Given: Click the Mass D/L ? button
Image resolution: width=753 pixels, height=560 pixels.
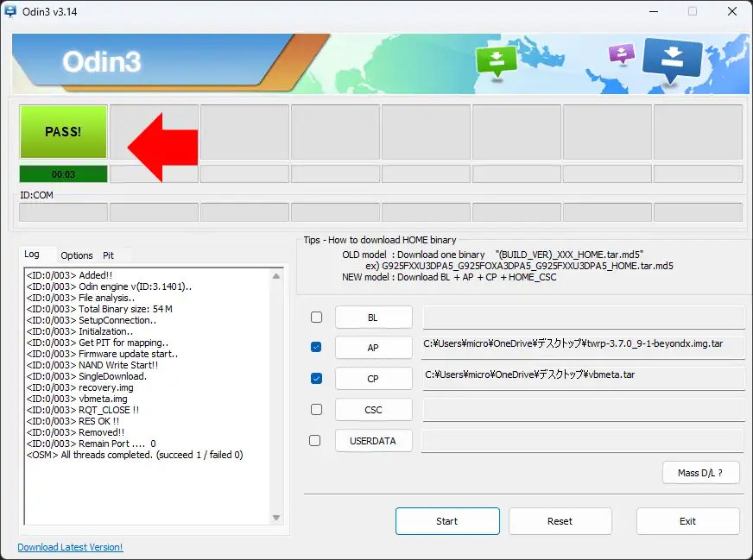Looking at the screenshot, I should (x=700, y=473).
